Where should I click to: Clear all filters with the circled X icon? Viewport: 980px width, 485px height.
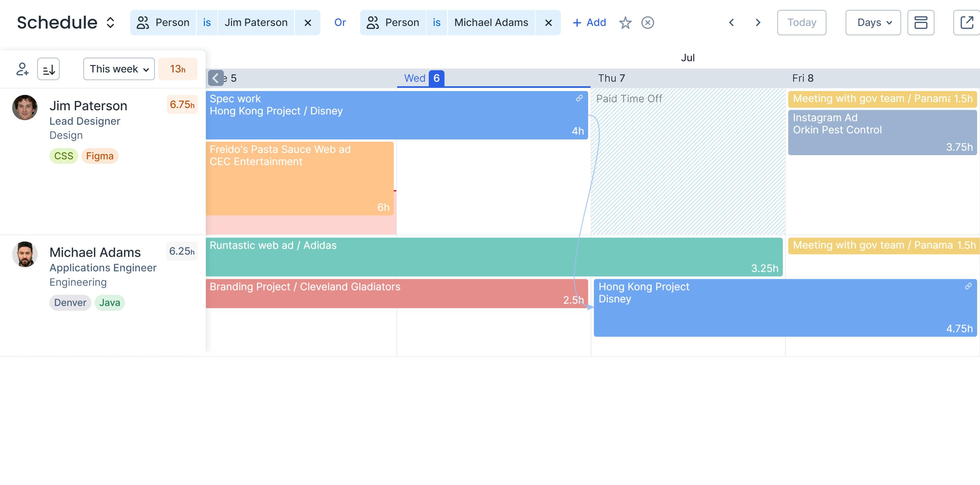(648, 23)
